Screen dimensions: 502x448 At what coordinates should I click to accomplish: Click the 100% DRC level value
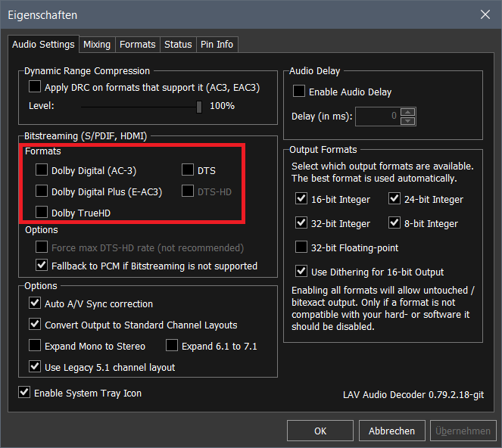(222, 106)
